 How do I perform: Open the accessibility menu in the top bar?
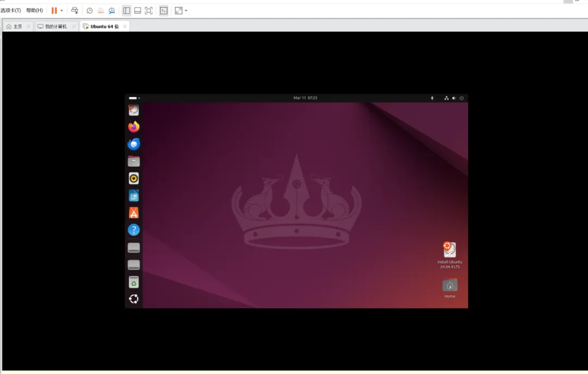click(432, 98)
